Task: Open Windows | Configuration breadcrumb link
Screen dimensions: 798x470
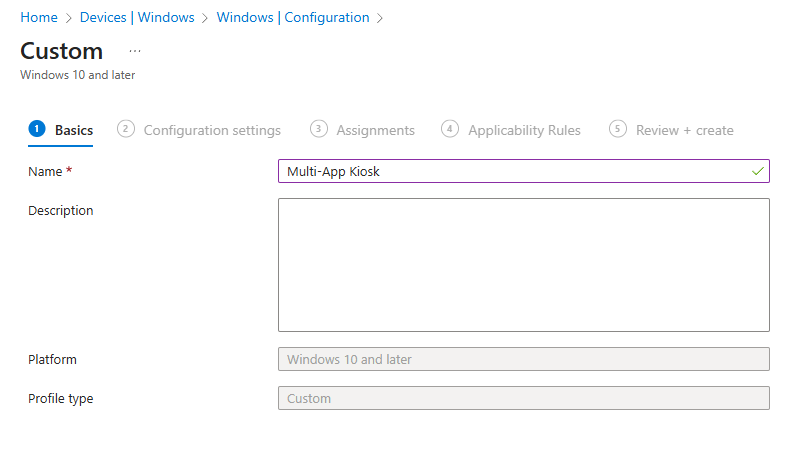Action: pyautogui.click(x=293, y=17)
